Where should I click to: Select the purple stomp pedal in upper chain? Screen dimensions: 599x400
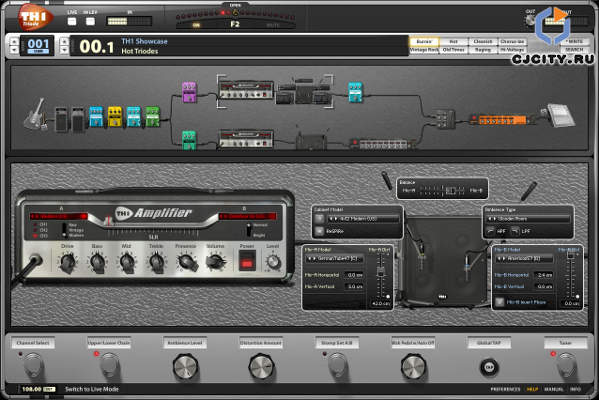coord(189,92)
